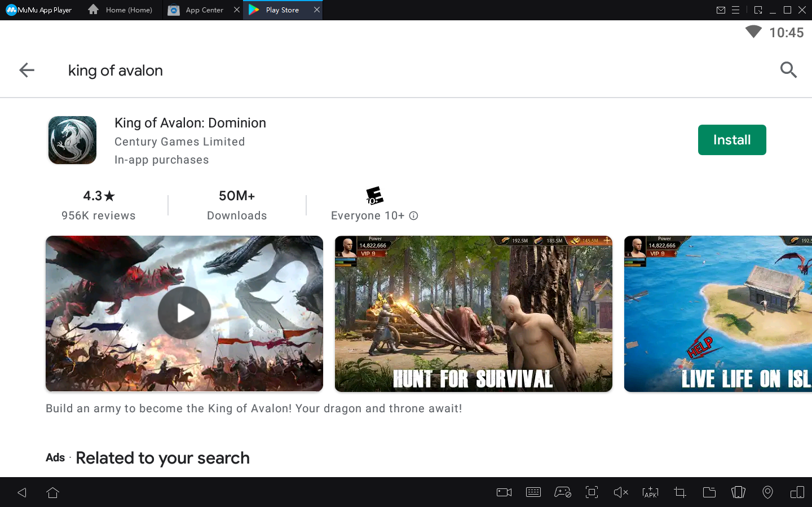The height and width of the screenshot is (507, 812).
Task: Play the King of Avalon trailer video
Action: click(x=184, y=313)
